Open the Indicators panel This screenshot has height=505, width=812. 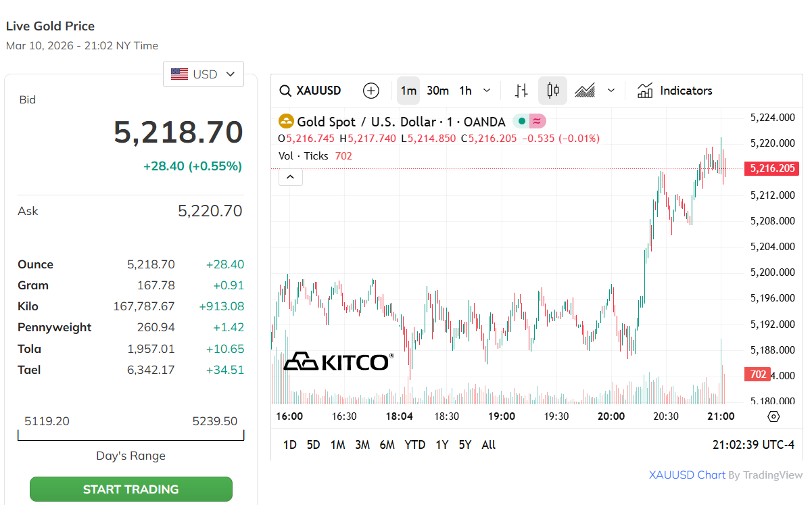pyautogui.click(x=675, y=91)
